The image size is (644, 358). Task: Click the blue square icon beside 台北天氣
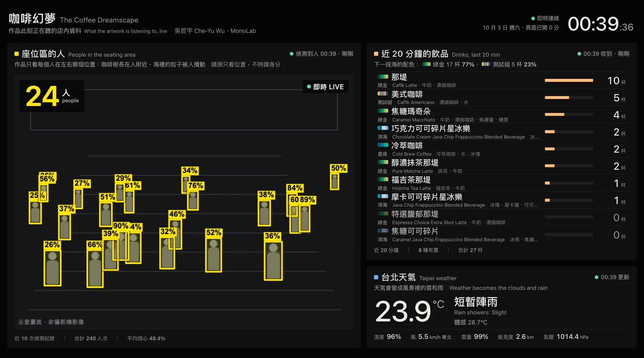point(376,277)
